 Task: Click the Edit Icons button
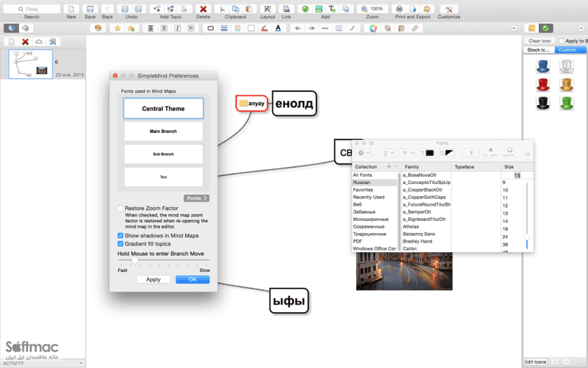pyautogui.click(x=536, y=362)
